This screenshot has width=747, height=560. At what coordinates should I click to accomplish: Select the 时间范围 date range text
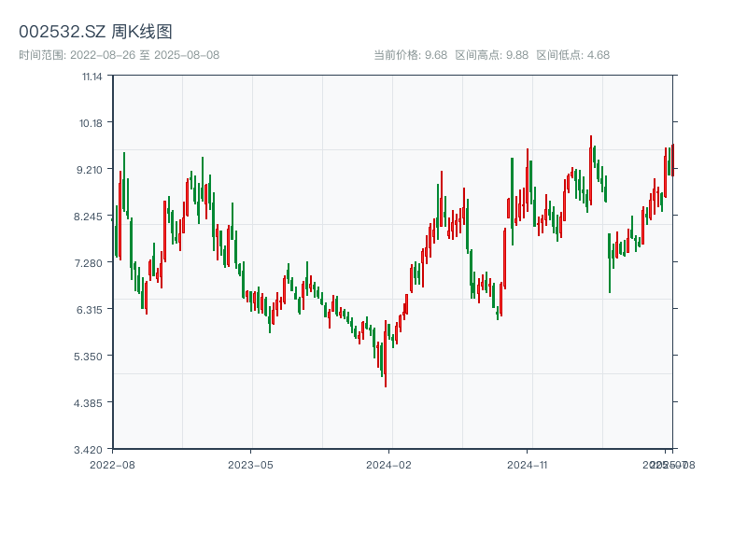click(x=119, y=55)
